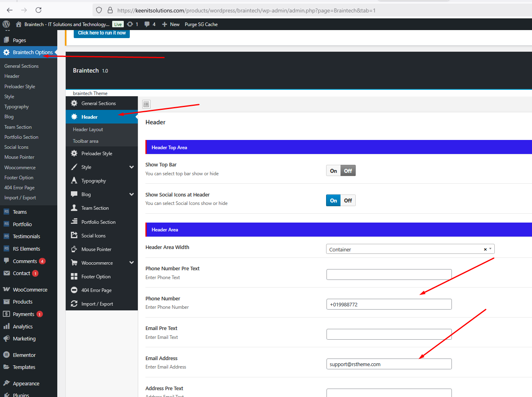
Task: Open 404 Error Page in theme panel
Action: point(102,290)
